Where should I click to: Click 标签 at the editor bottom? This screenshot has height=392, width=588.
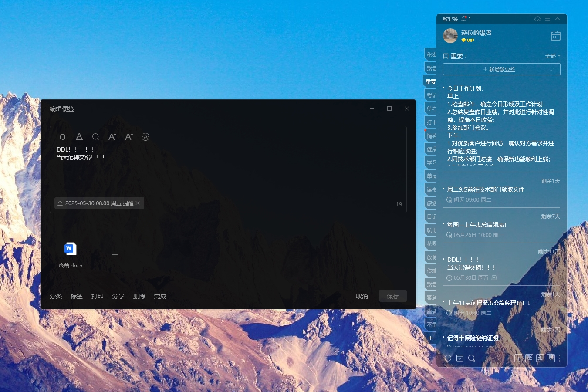(x=77, y=296)
